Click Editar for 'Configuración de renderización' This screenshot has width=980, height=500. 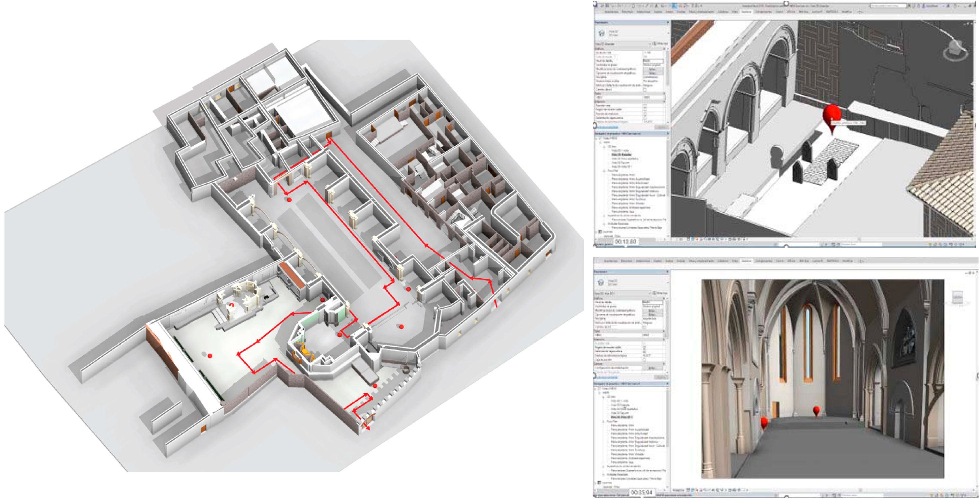click(x=652, y=368)
